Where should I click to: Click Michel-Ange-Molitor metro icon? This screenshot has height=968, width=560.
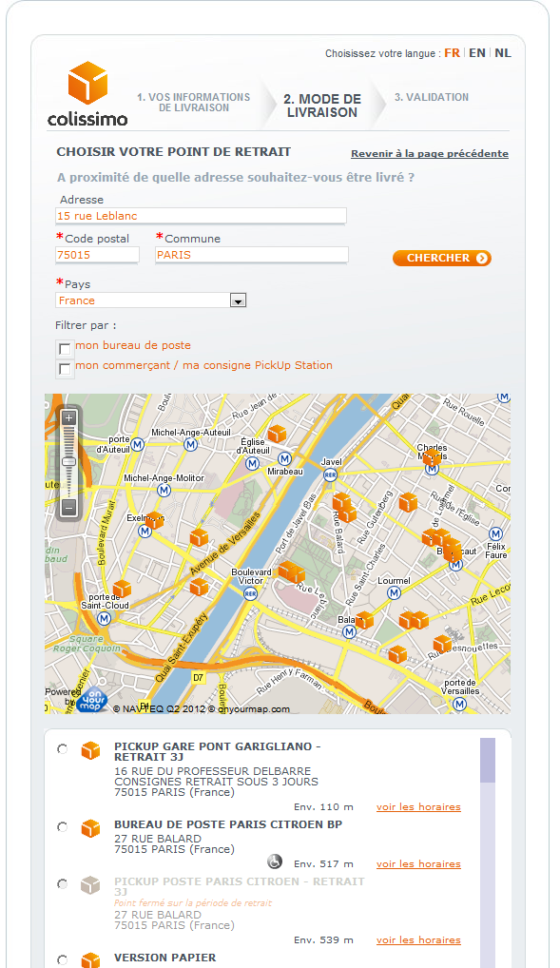tap(164, 490)
